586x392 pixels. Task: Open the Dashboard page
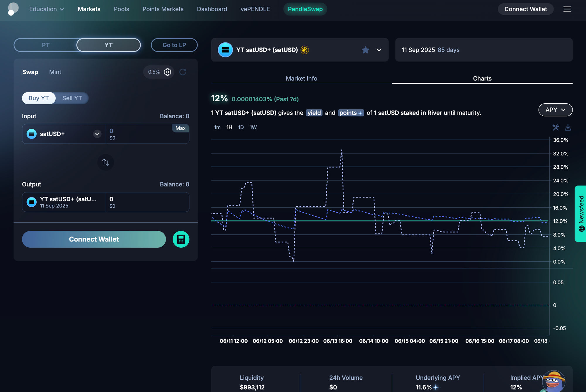(x=212, y=9)
